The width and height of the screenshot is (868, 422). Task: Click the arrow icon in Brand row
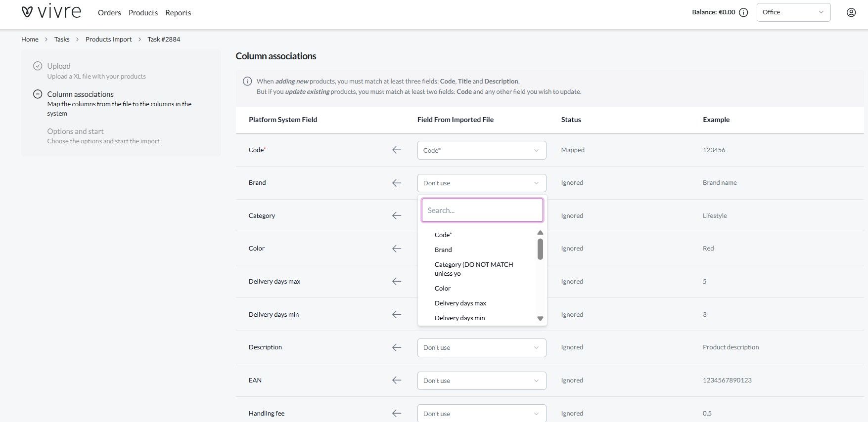[397, 183]
